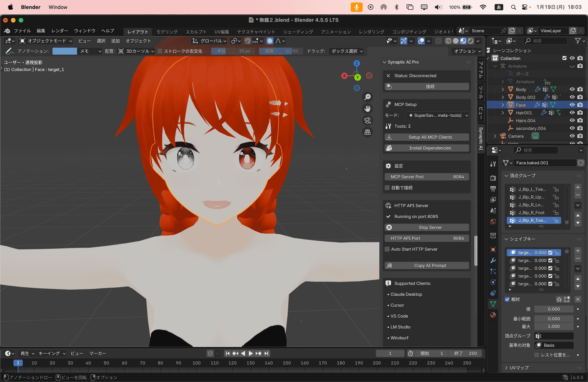The height and width of the screenshot is (382, 588).
Task: Click the shield icon next to Face.baked.001
Action: click(581, 163)
